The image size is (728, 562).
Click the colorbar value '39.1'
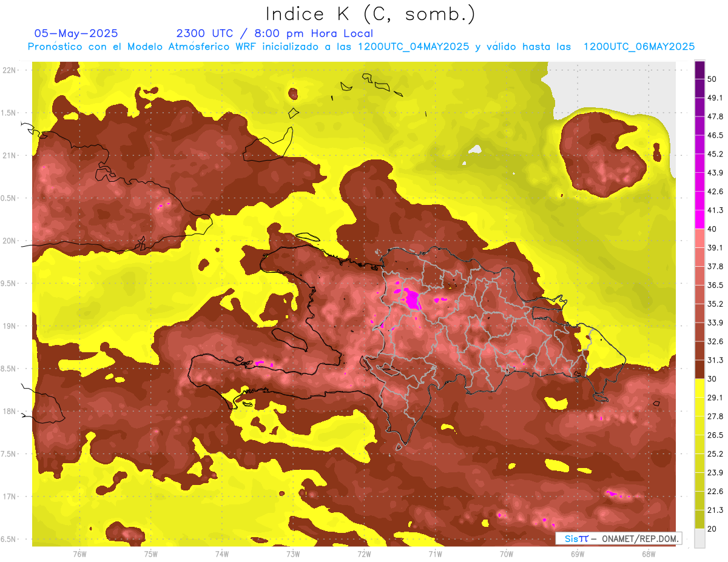tap(715, 248)
